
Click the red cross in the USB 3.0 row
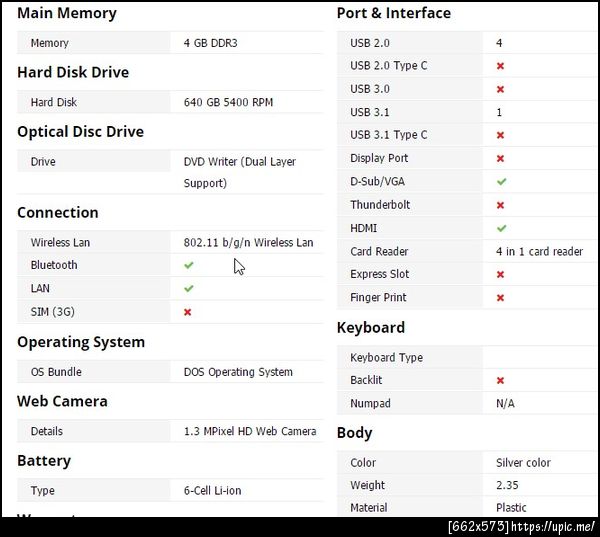[500, 89]
